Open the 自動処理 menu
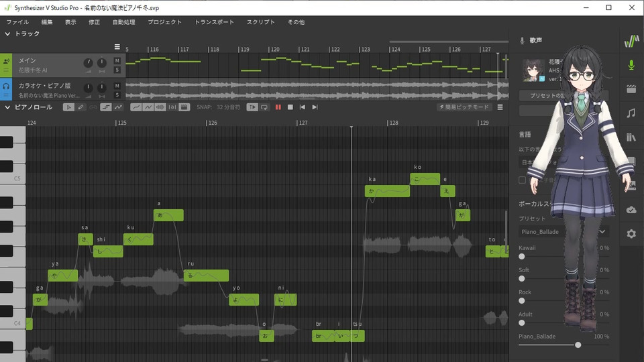This screenshot has width=644, height=362. click(123, 22)
